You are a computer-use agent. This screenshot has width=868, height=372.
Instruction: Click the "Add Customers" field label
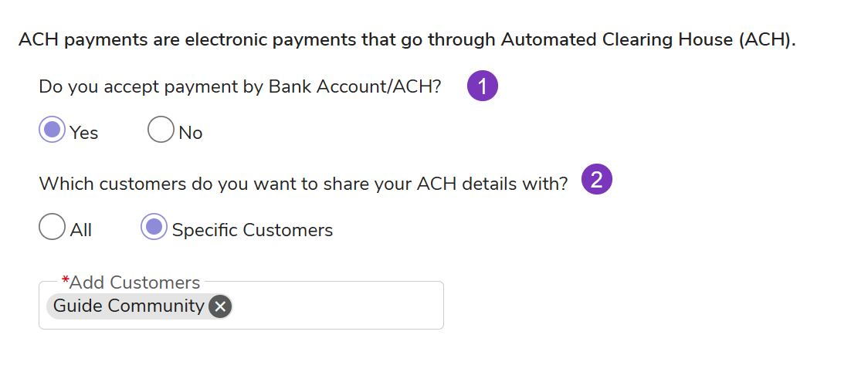135,282
